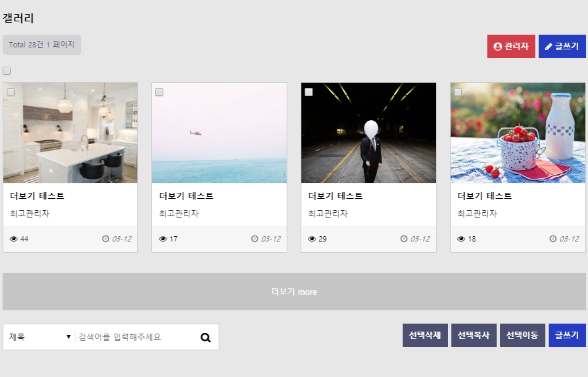Click the 선택이동 button
This screenshot has height=377, width=588.
(522, 335)
